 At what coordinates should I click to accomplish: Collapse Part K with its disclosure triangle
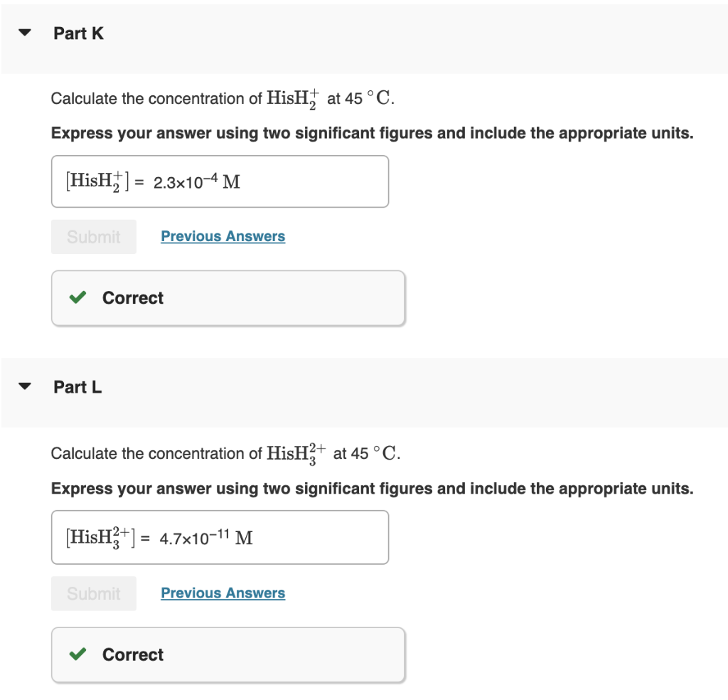pyautogui.click(x=26, y=33)
